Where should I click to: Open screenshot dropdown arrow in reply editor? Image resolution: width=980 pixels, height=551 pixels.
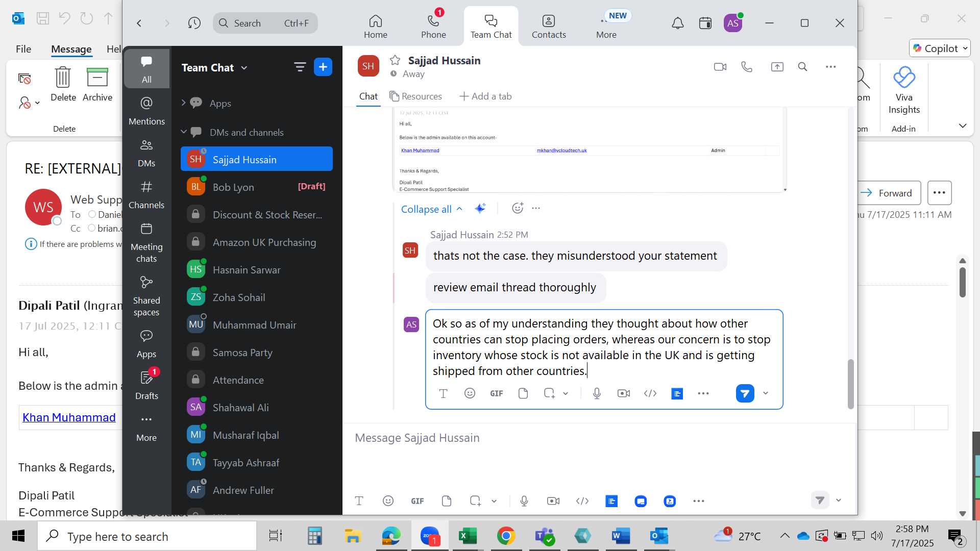pyautogui.click(x=566, y=393)
